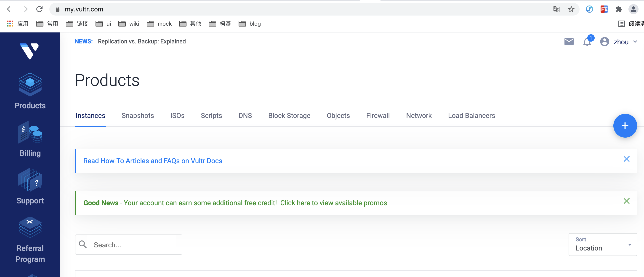Click the blue plus deploy button
644x277 pixels.
[x=625, y=126]
